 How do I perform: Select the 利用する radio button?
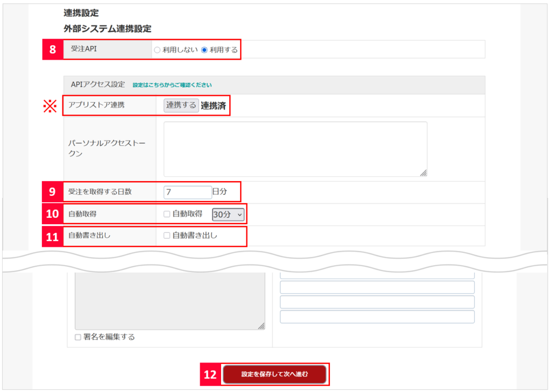(204, 50)
